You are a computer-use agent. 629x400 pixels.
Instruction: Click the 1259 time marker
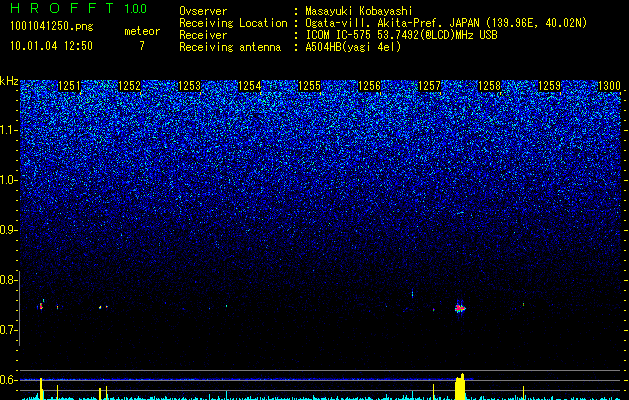(x=549, y=86)
